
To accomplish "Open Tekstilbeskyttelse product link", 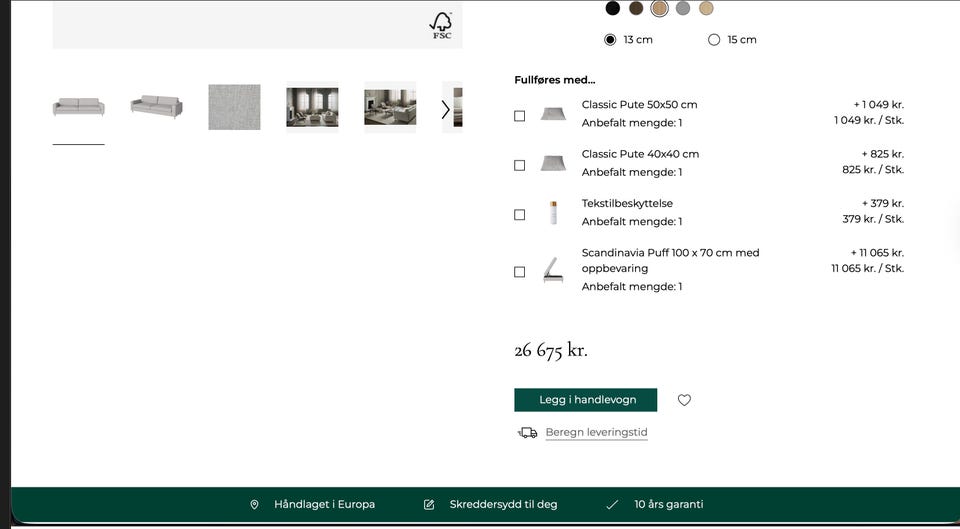I will [x=627, y=203].
